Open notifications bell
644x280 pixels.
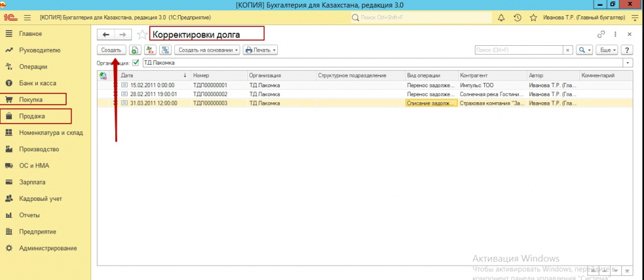[501, 18]
